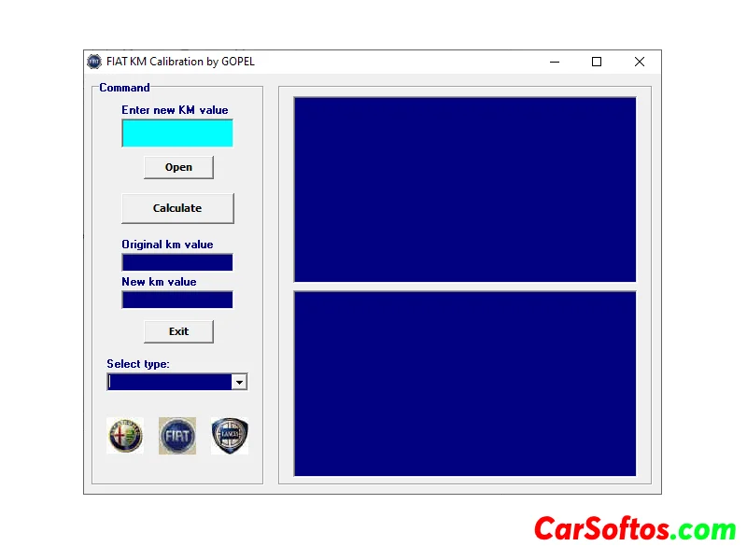Click the FIAT app icon in title bar

pos(94,62)
